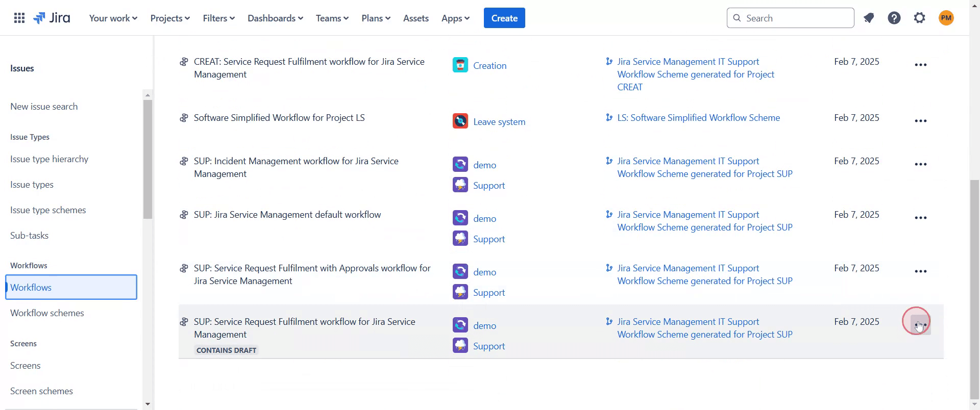980x410 pixels.
Task: Expand the Projects menu
Action: [170, 18]
